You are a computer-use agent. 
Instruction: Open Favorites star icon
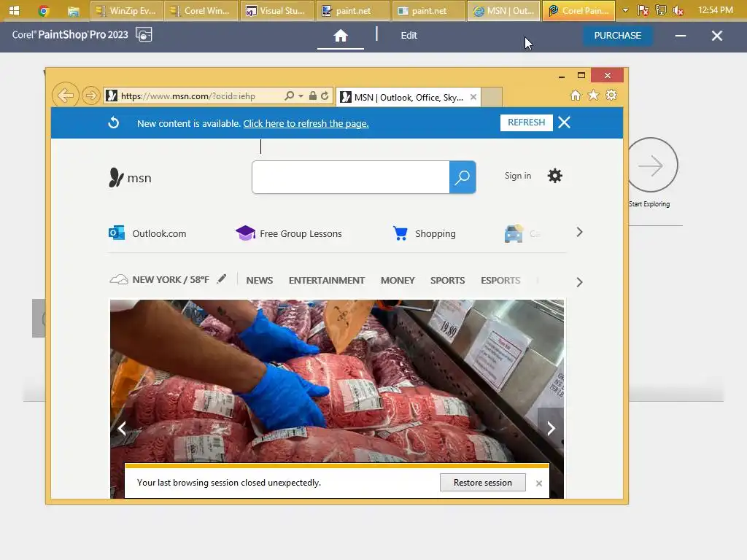593,96
